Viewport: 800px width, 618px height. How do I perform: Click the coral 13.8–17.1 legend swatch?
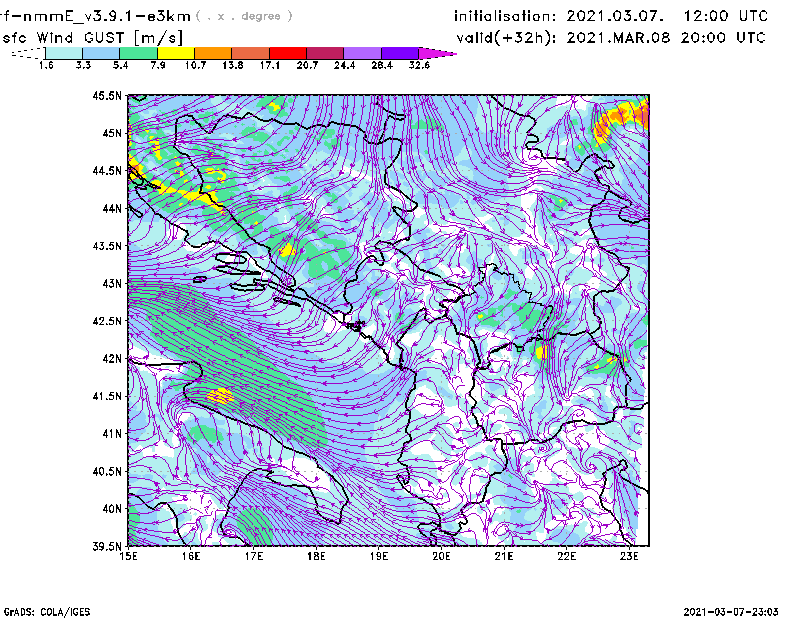pyautogui.click(x=251, y=53)
